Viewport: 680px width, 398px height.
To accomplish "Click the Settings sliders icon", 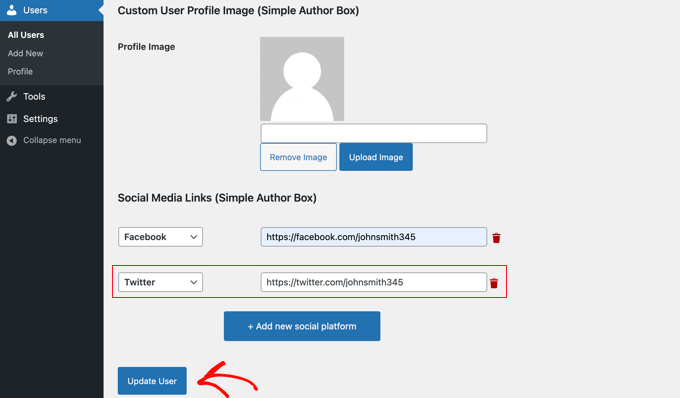I will click(x=12, y=118).
